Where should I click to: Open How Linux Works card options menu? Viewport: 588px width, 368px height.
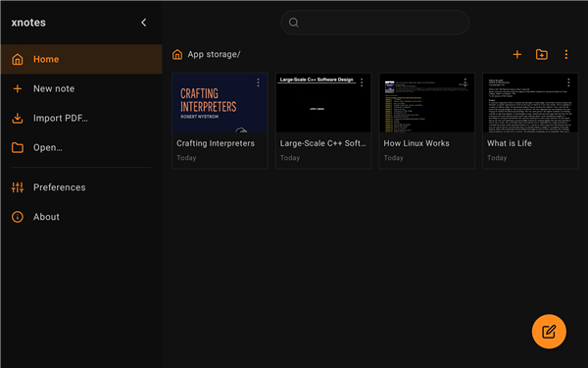pos(465,82)
